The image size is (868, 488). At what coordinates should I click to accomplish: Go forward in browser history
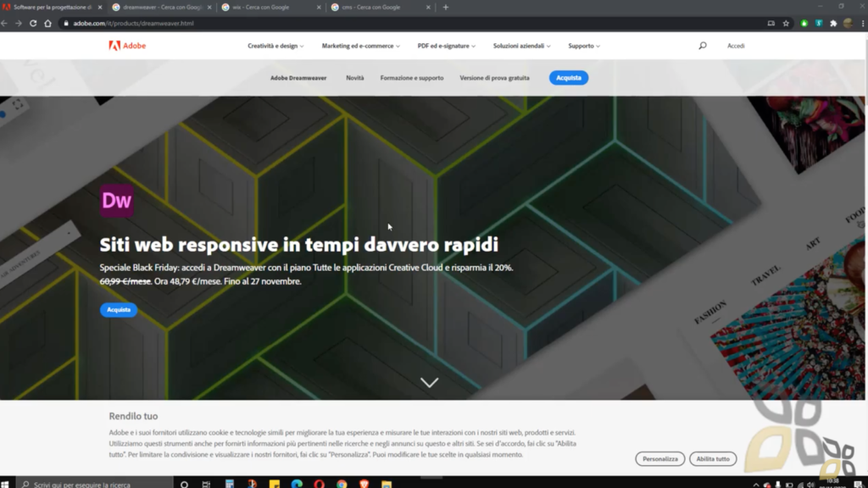[x=19, y=23]
